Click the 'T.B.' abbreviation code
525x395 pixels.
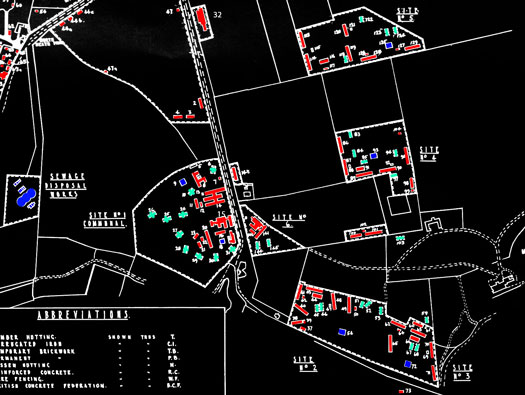(173, 351)
